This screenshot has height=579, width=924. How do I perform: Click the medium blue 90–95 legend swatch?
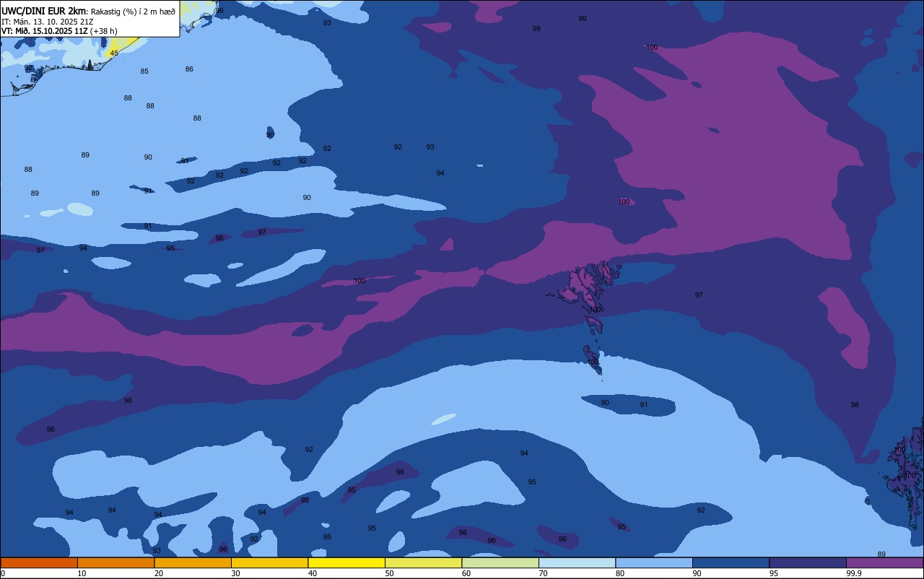click(731, 562)
